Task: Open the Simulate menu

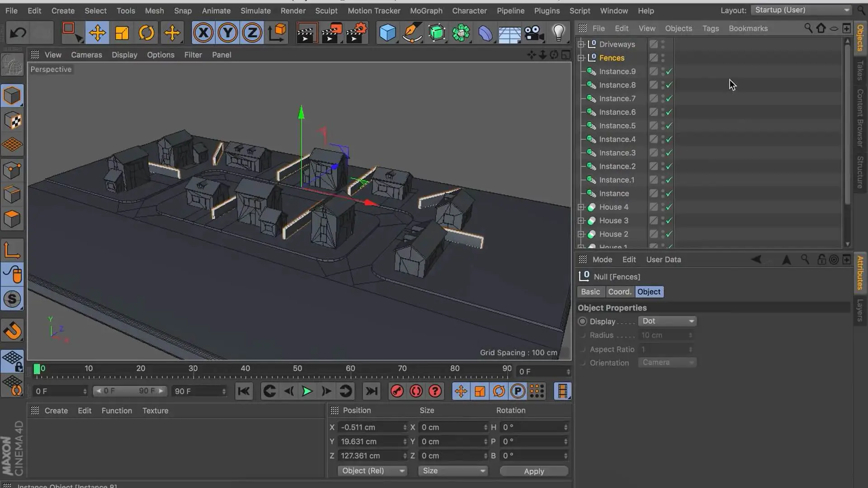Action: tap(255, 10)
